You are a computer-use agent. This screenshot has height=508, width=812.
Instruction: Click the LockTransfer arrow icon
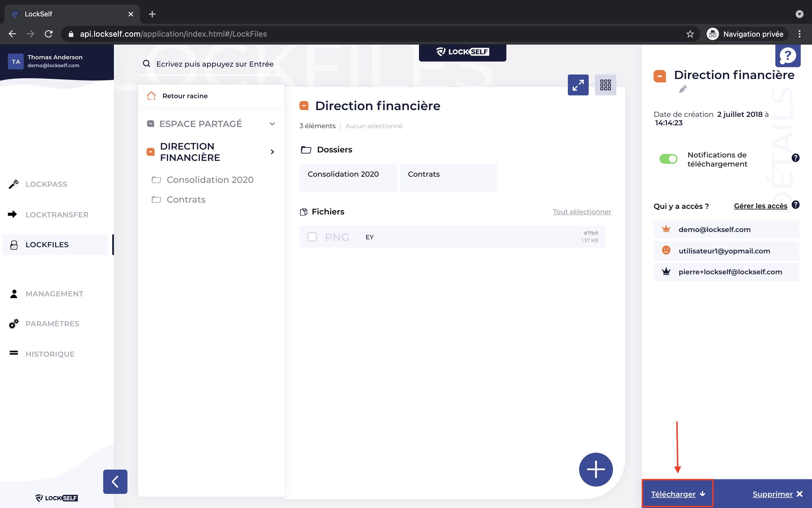coord(12,214)
